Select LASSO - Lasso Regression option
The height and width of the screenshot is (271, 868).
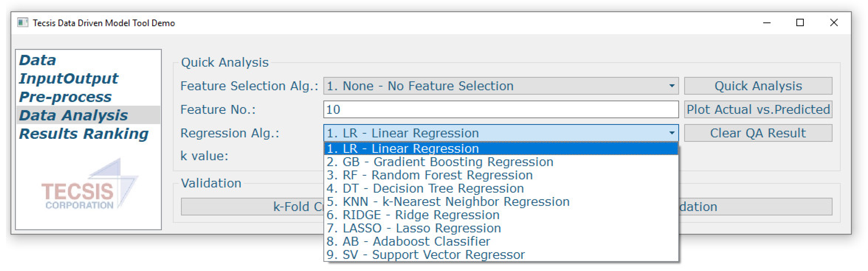pyautogui.click(x=414, y=228)
